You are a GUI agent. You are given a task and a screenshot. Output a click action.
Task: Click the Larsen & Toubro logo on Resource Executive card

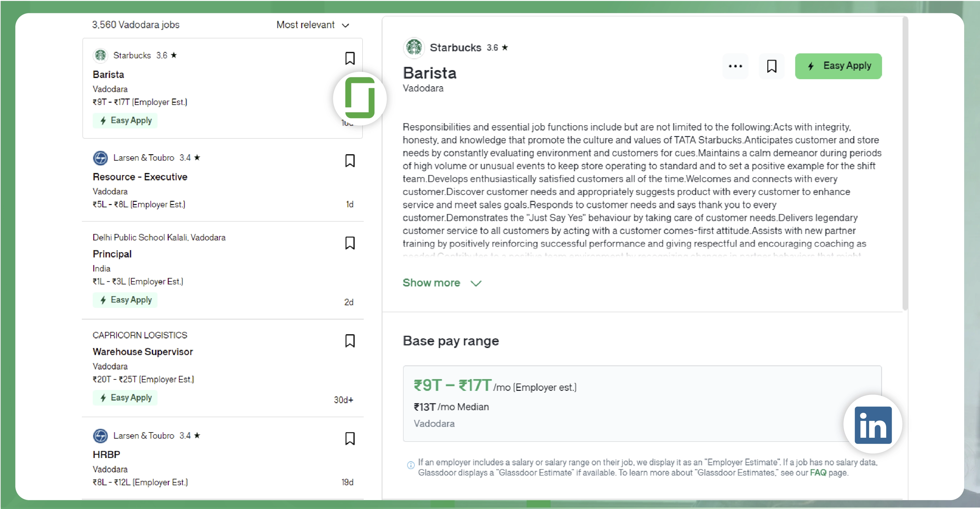100,158
